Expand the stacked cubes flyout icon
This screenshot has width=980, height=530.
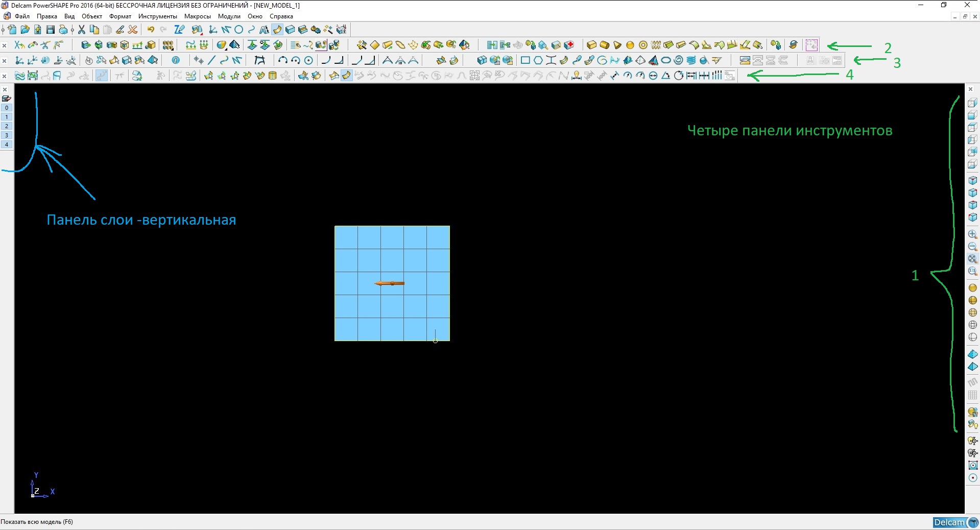point(168,45)
